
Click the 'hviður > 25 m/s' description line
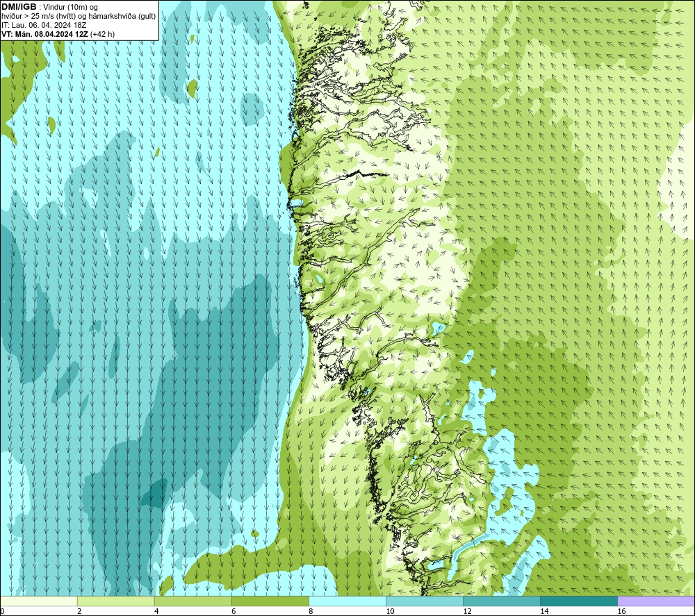pyautogui.click(x=79, y=17)
